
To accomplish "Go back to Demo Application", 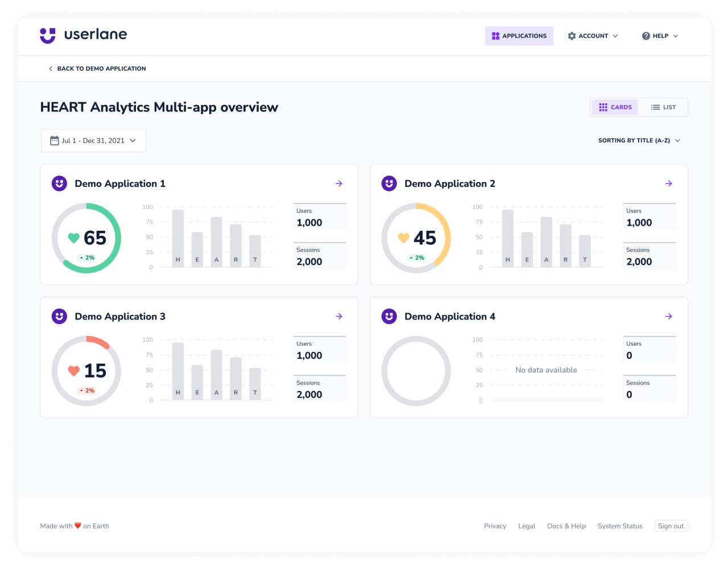I will [97, 69].
